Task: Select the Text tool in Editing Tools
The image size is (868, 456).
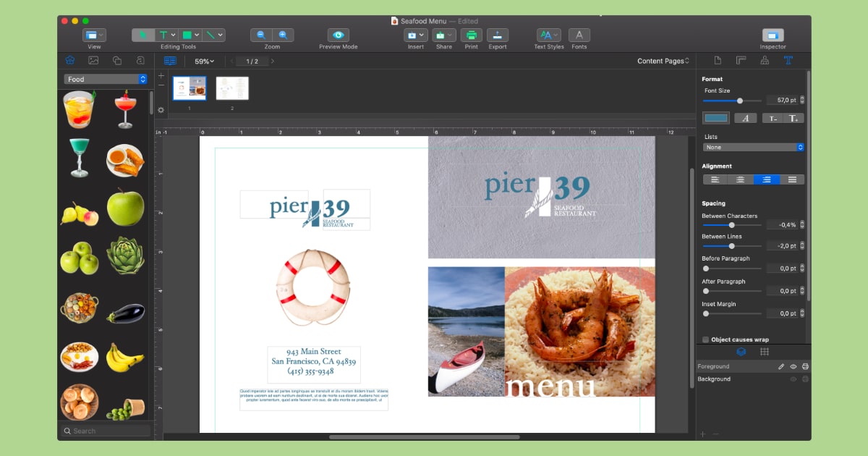Action: pos(163,34)
